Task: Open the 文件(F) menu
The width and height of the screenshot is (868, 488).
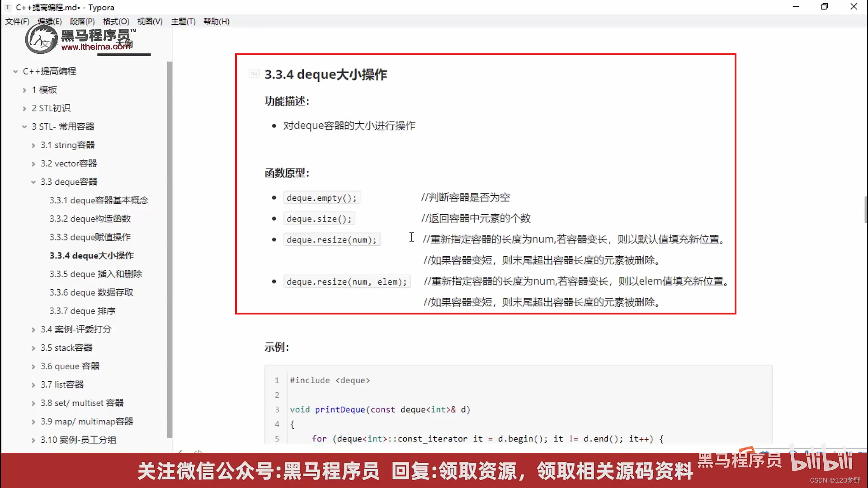Action: click(17, 21)
